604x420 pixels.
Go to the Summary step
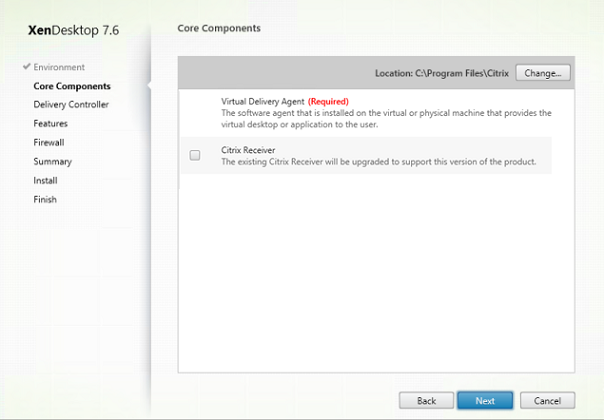(52, 161)
